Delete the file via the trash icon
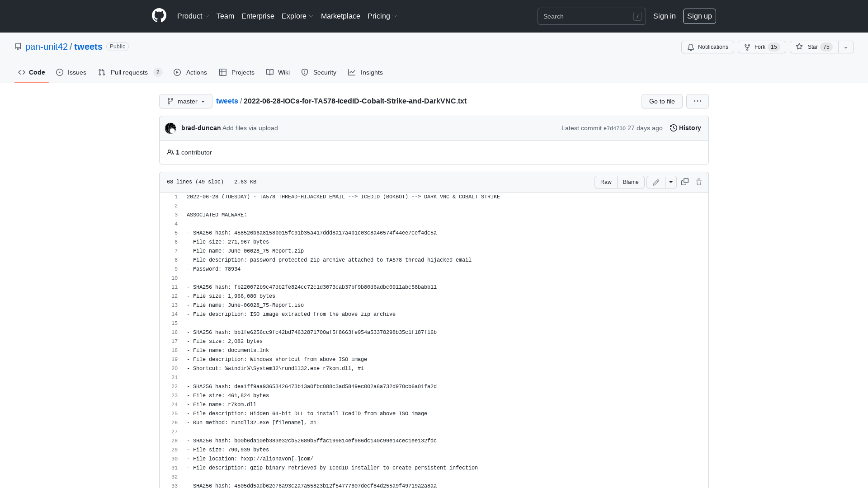Viewport: 868px width, 488px height. (699, 182)
